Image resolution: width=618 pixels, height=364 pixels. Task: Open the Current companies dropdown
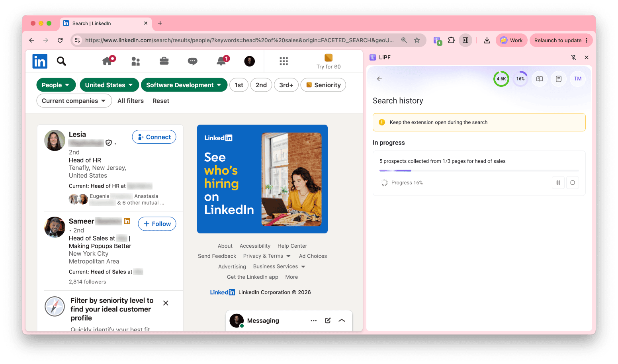pyautogui.click(x=74, y=101)
